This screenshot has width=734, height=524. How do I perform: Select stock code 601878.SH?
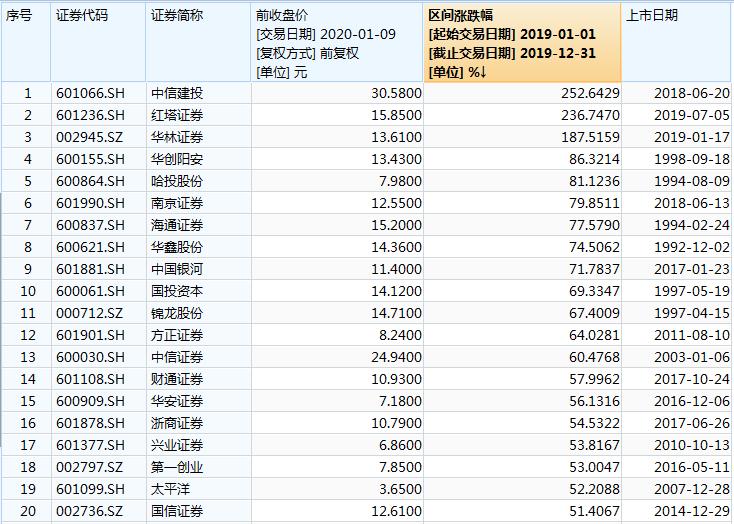tap(91, 423)
